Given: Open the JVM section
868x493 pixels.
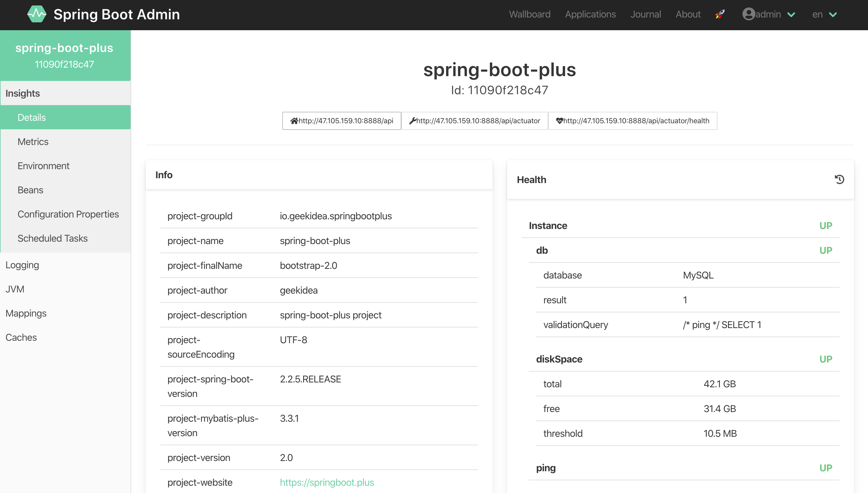Looking at the screenshot, I should (15, 289).
